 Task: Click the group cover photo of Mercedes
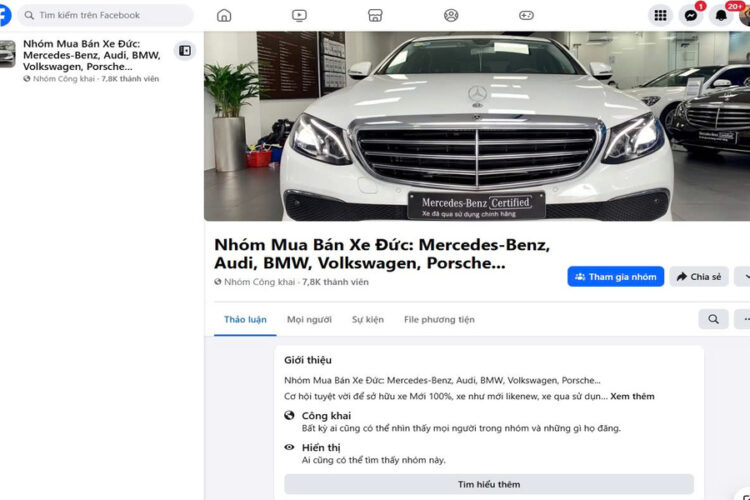point(477,126)
